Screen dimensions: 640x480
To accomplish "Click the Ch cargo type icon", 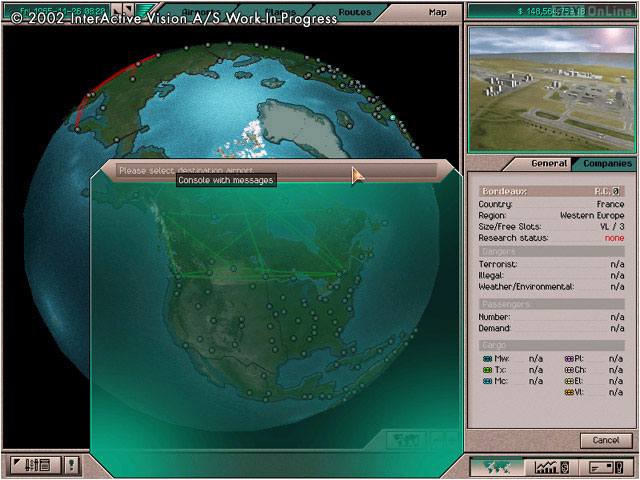I will pyautogui.click(x=569, y=370).
